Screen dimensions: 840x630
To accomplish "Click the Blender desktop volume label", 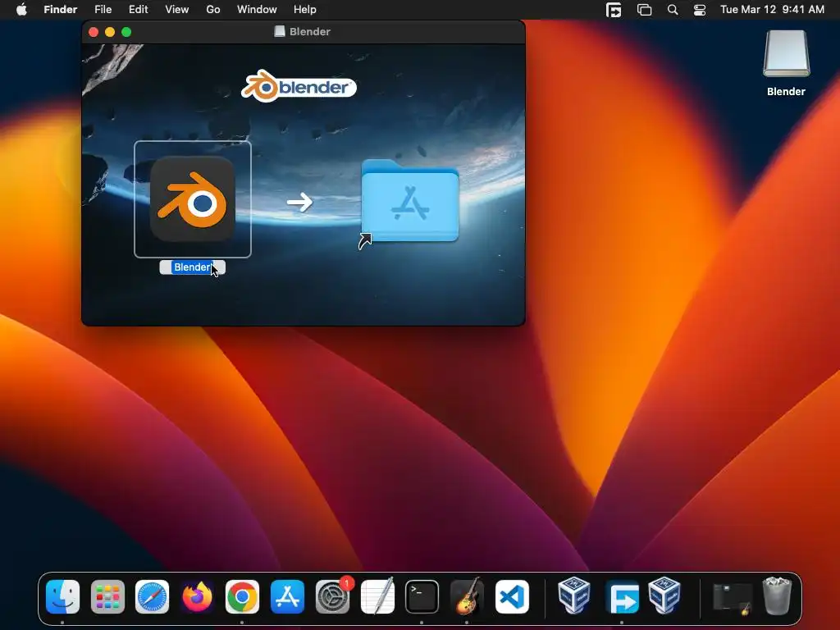I will click(786, 92).
